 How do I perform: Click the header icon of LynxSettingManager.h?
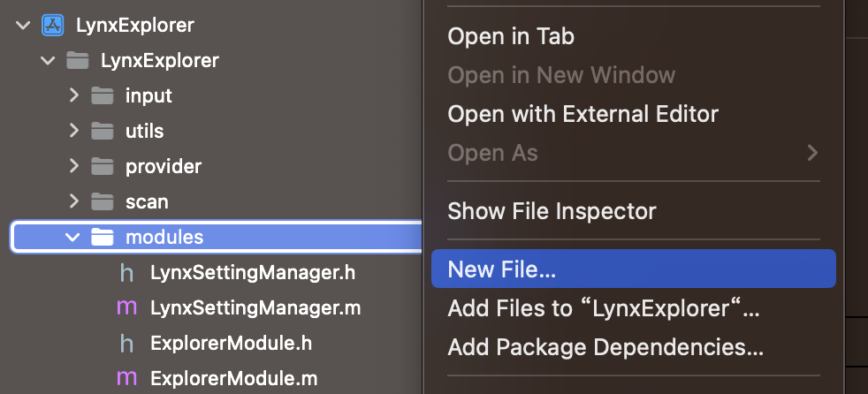(126, 272)
